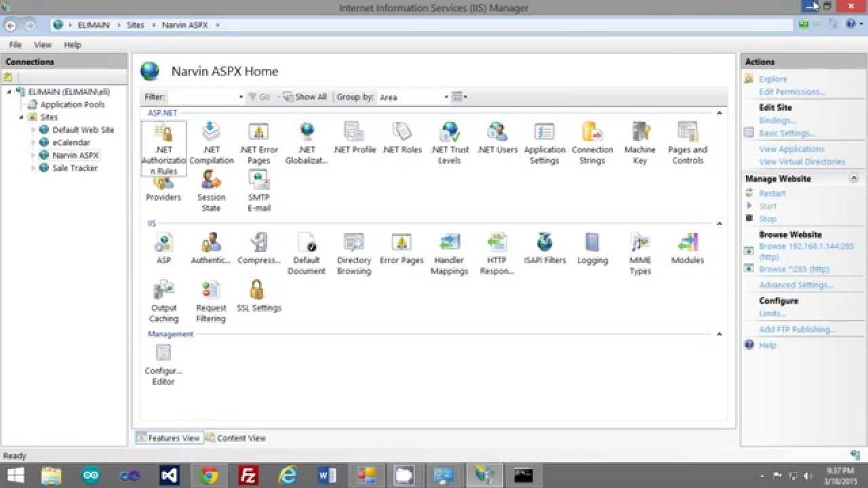
Task: Open FileZilla from the taskbar
Action: pos(249,476)
